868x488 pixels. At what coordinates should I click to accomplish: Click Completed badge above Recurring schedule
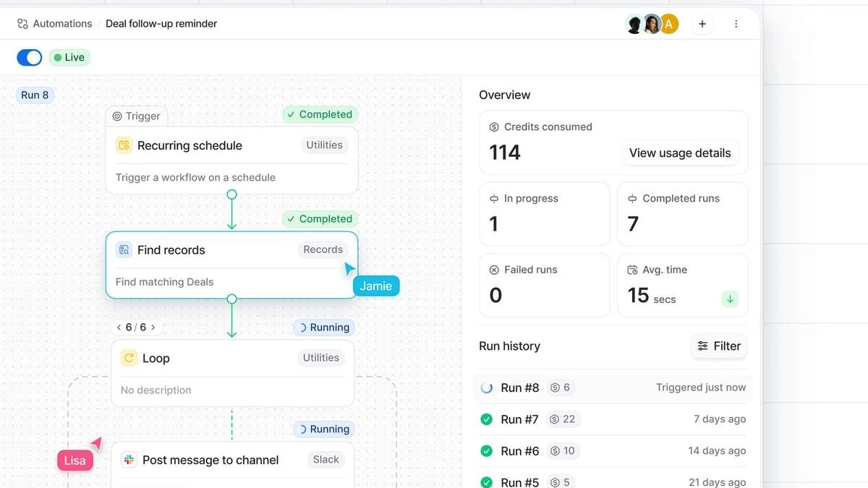(x=320, y=114)
